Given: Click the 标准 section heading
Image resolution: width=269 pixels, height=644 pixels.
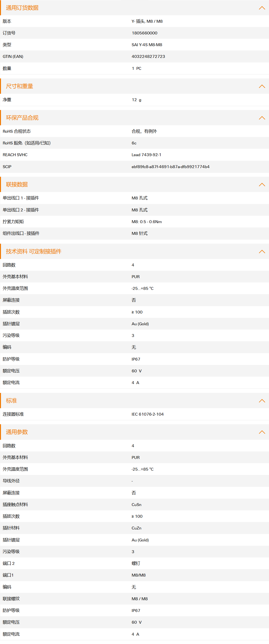Looking at the screenshot, I should (x=11, y=401).
